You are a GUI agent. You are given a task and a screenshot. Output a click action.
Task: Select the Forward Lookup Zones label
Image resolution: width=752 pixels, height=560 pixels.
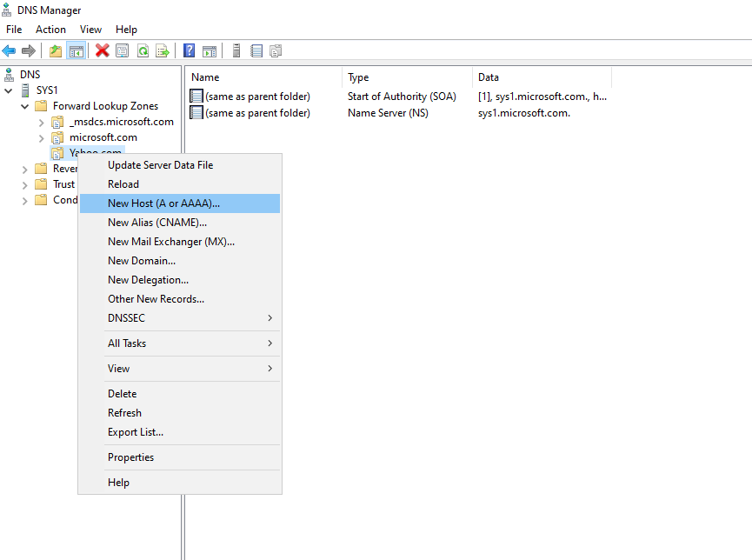105,106
